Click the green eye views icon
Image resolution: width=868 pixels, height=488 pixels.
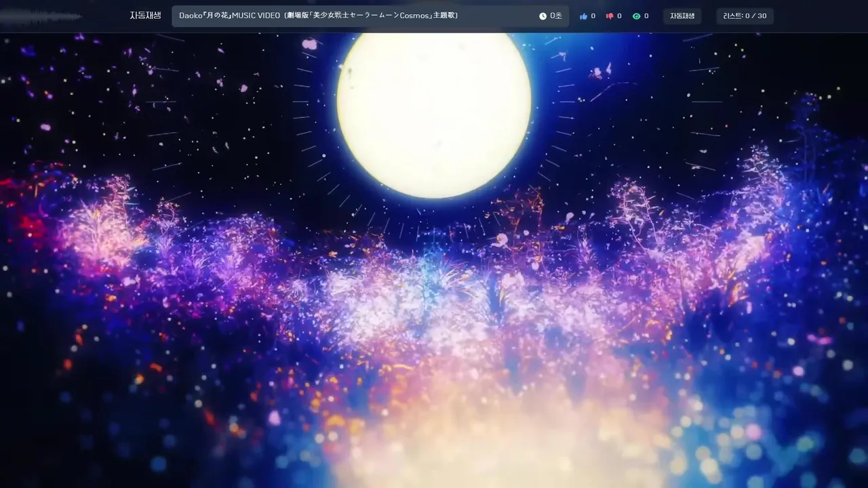pyautogui.click(x=636, y=16)
